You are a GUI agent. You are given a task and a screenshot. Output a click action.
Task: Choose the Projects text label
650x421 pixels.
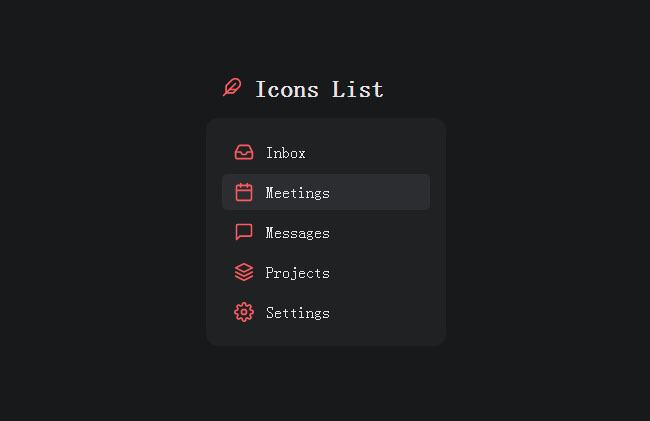point(297,273)
